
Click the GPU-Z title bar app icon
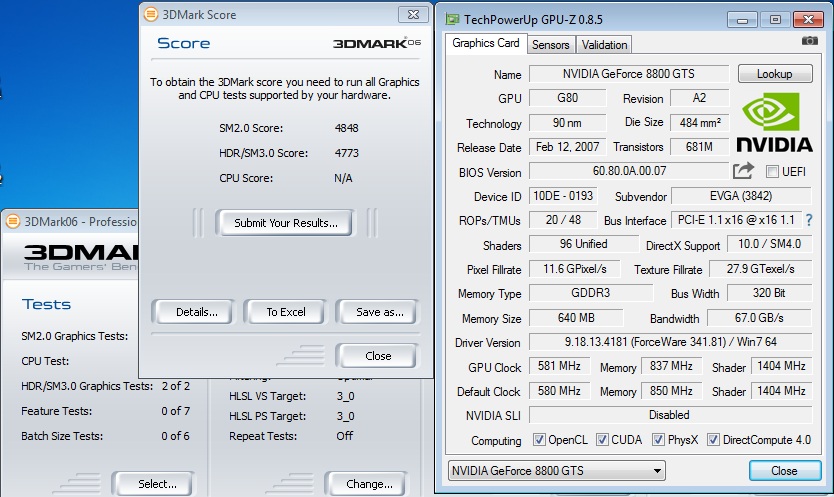[452, 20]
